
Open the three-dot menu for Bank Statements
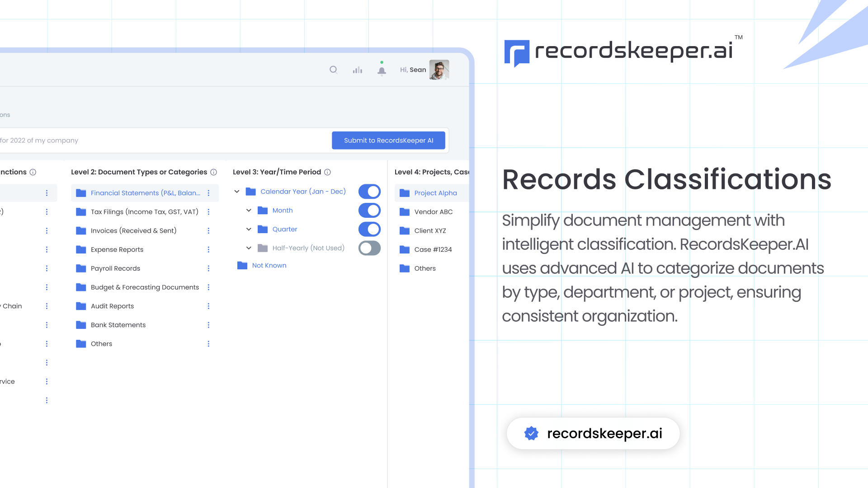click(208, 325)
